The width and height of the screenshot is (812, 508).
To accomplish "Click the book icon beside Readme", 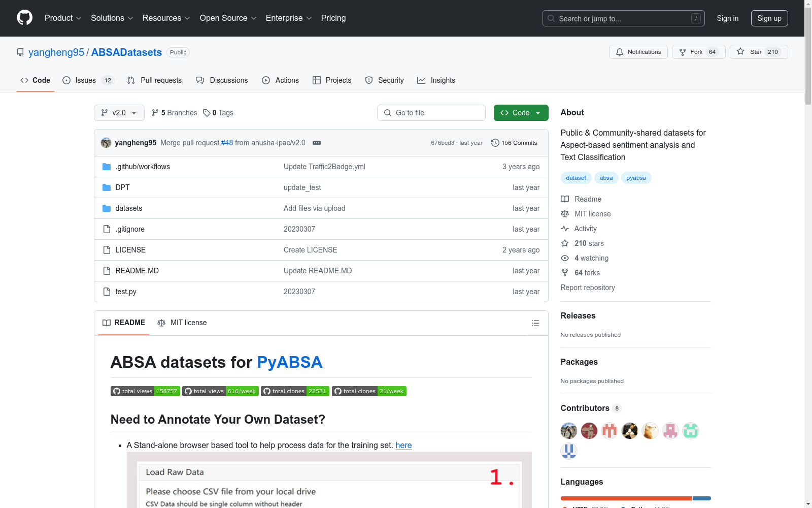I will click(565, 199).
